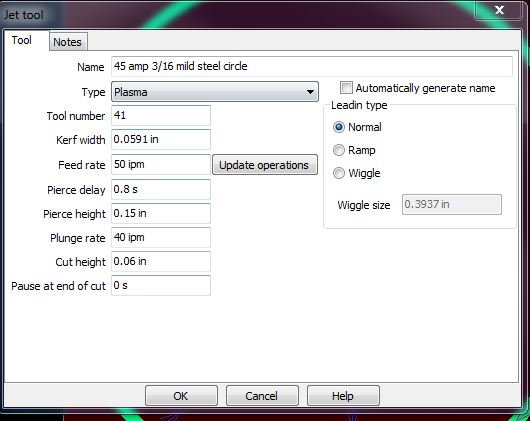Select the Wiggle leadin type

(339, 173)
